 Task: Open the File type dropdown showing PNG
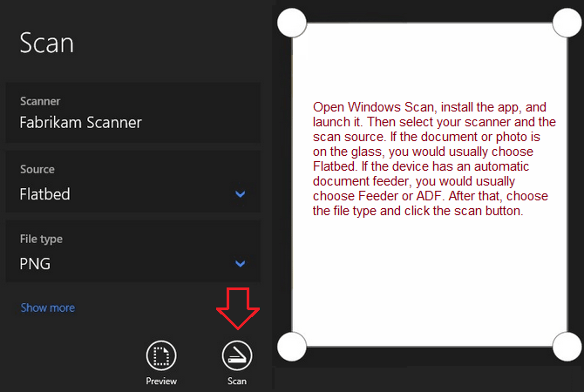pyautogui.click(x=133, y=251)
